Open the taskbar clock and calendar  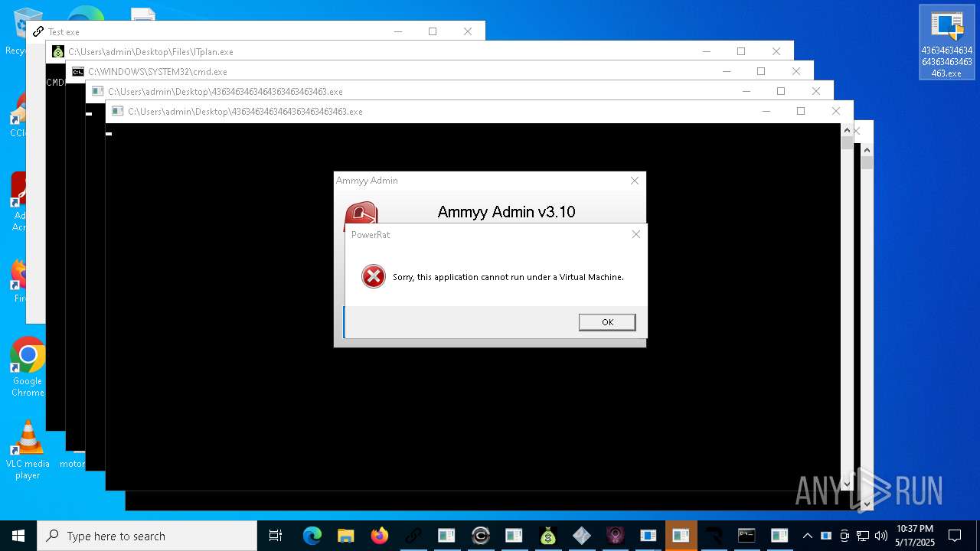(915, 536)
